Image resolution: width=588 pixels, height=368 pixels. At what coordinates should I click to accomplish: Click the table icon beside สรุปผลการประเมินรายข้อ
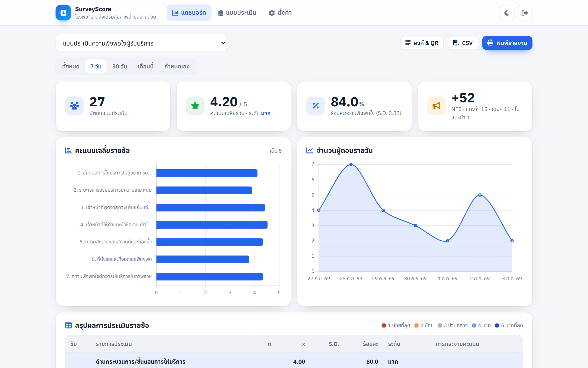[x=68, y=325]
